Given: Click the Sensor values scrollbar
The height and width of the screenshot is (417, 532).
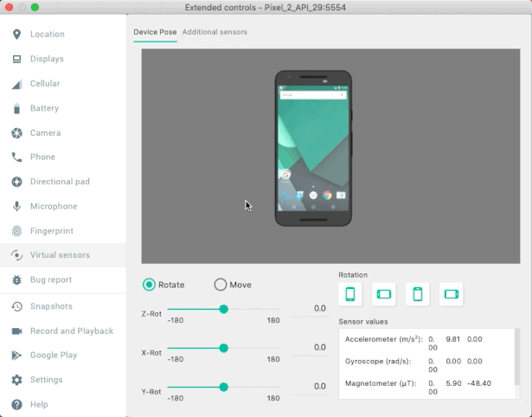Looking at the screenshot, I should [x=517, y=356].
